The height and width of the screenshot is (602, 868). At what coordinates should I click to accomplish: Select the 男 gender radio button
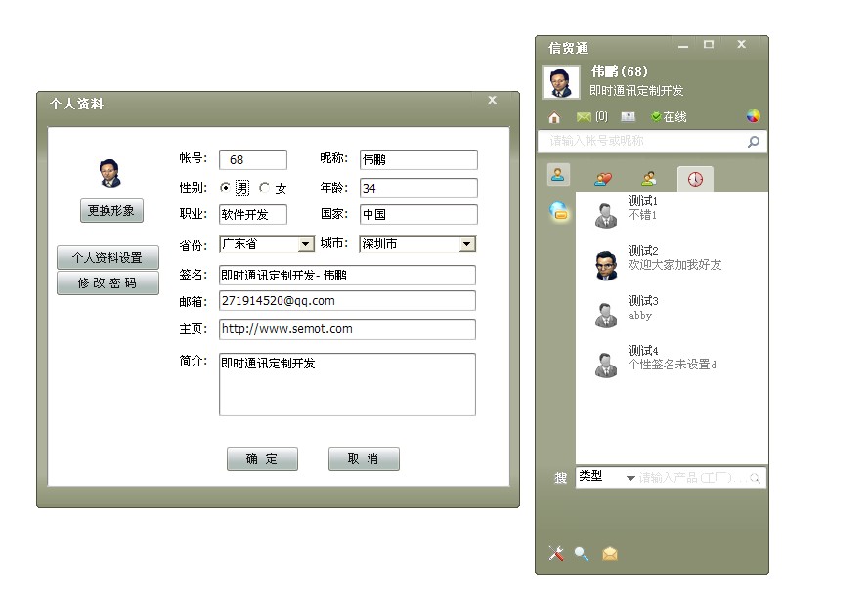point(225,188)
